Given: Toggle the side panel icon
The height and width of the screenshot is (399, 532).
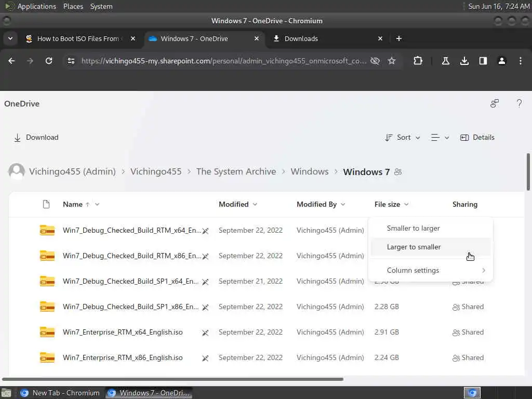Looking at the screenshot, I should (x=483, y=61).
